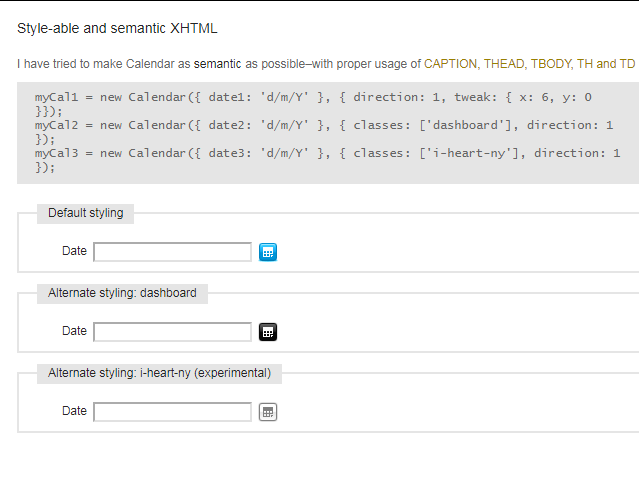Open the black dashboard calendar icon

tap(268, 332)
